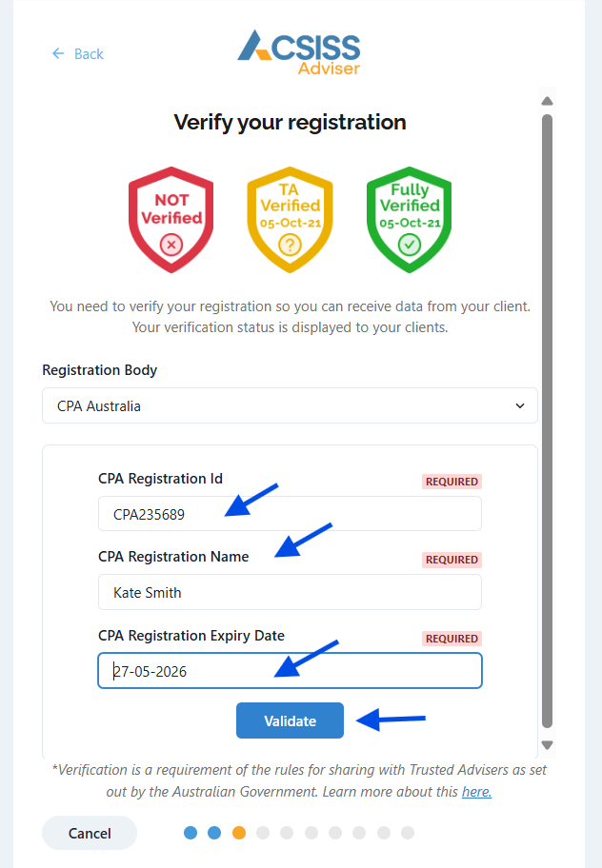Image resolution: width=602 pixels, height=868 pixels.
Task: Select the green Fully Verified shield
Action: pos(409,221)
